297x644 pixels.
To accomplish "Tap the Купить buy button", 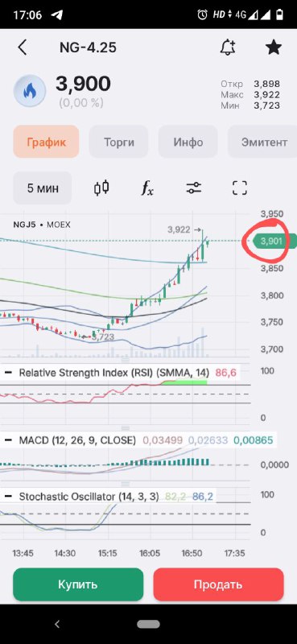I will tap(78, 584).
